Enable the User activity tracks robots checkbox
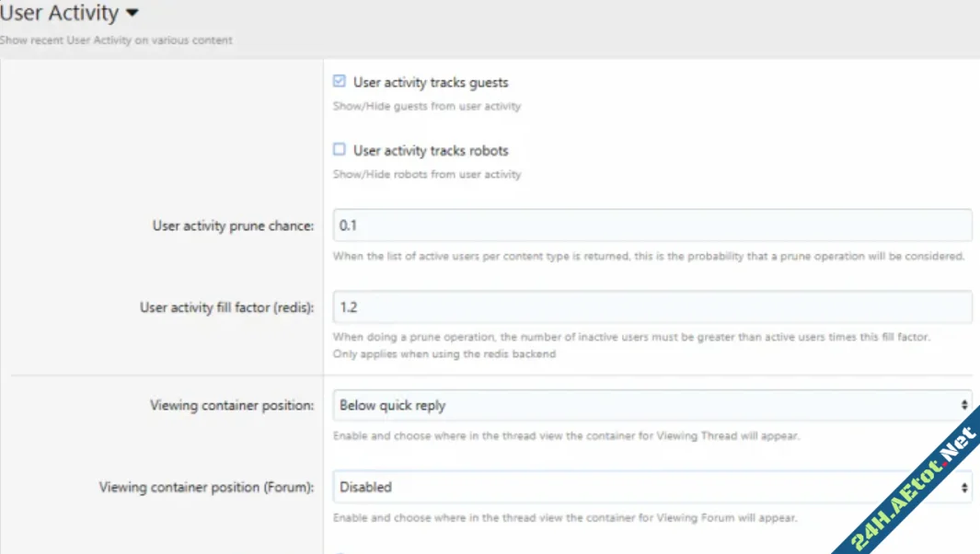980x554 pixels. (x=340, y=149)
